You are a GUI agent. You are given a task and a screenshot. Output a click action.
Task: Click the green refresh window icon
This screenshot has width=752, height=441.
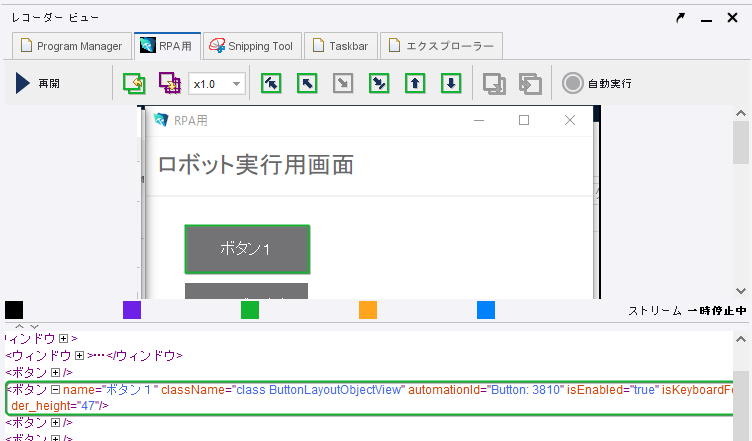click(134, 83)
